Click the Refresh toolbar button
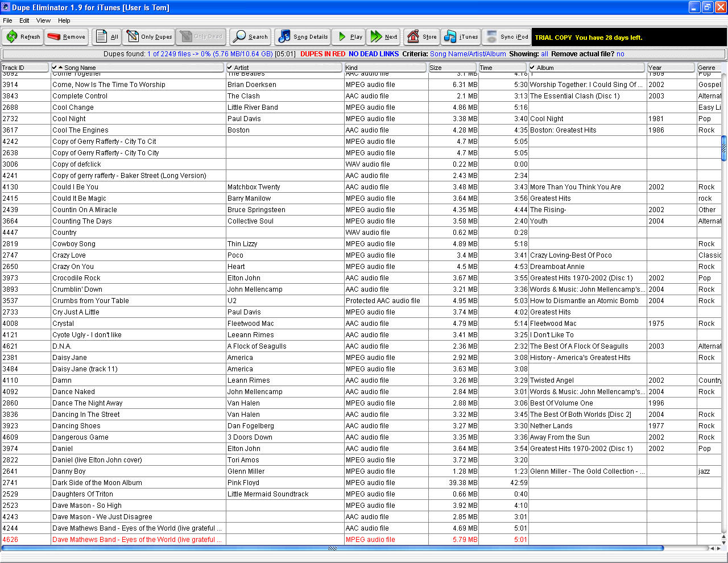This screenshot has width=728, height=563. (x=23, y=37)
